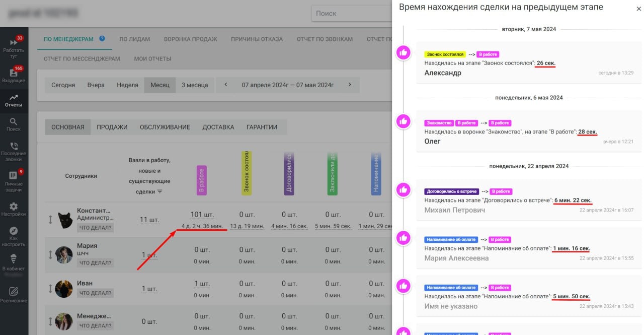
Task: Click the thumbs-up icon for Имя не указано entry
Action: point(403,286)
